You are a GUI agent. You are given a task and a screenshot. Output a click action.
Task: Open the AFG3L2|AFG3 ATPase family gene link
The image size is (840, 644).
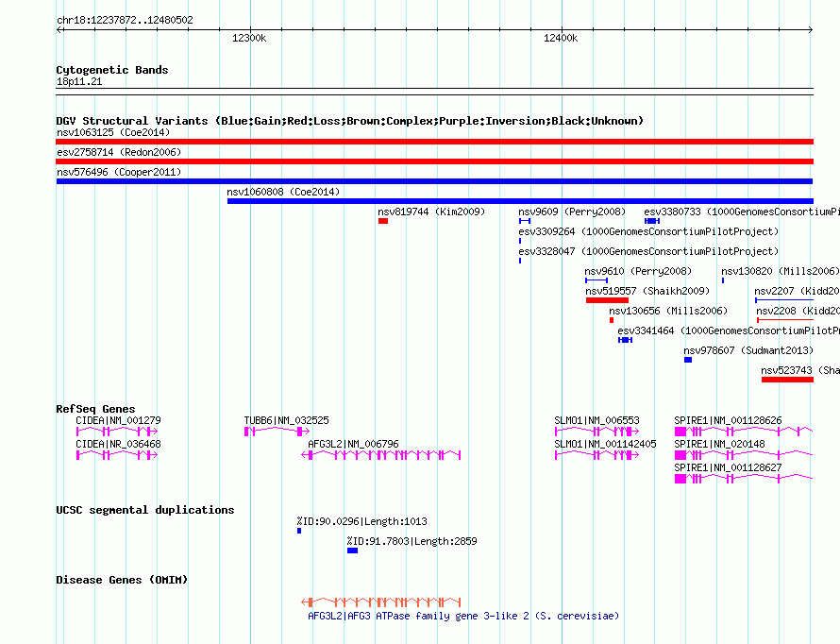coord(462,616)
